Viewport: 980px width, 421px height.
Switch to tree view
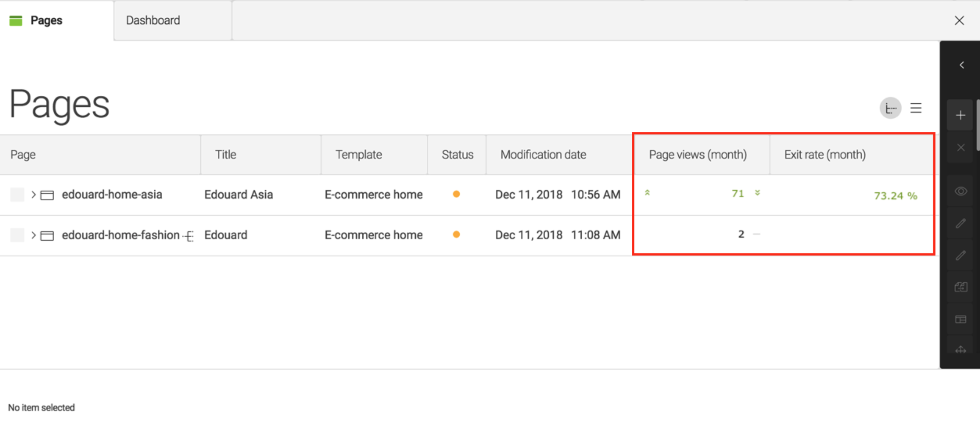click(890, 108)
